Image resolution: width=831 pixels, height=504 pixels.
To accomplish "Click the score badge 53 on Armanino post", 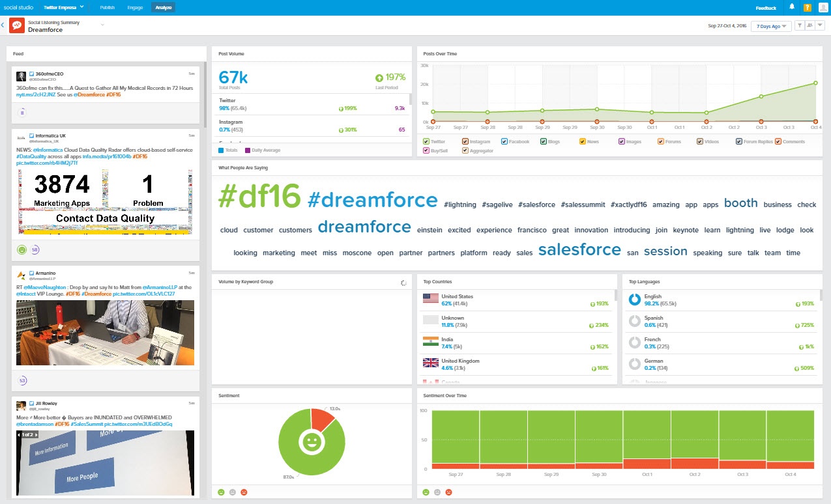I will click(22, 380).
